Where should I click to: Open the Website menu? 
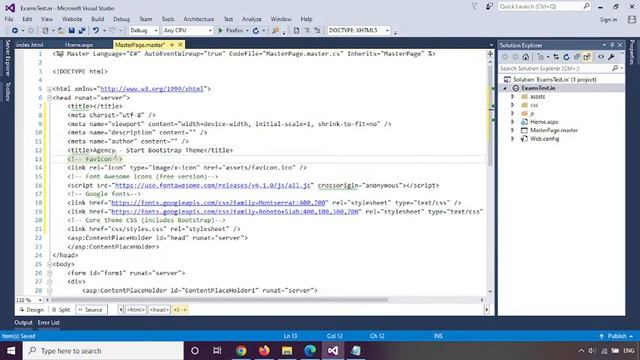[x=72, y=19]
